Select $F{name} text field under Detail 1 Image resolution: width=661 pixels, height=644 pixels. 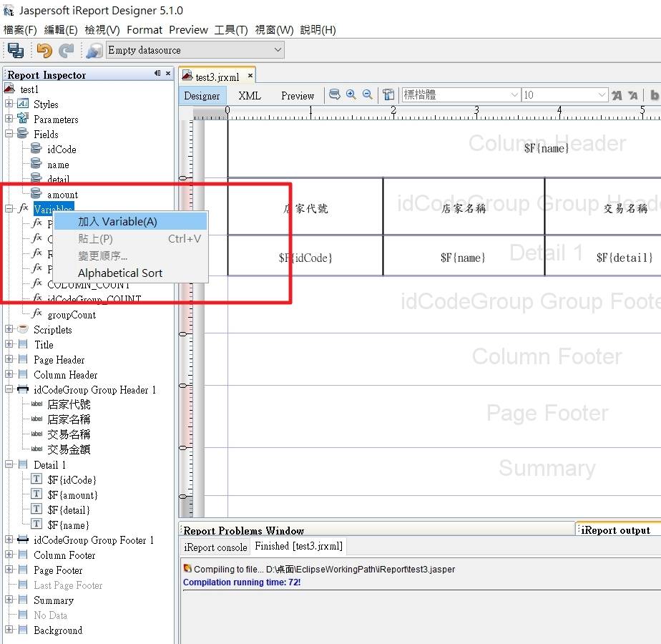click(x=68, y=525)
